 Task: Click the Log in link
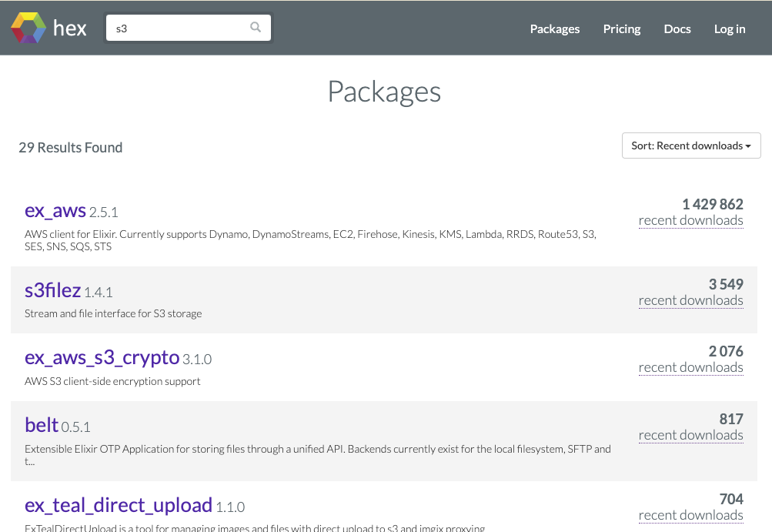(x=729, y=28)
